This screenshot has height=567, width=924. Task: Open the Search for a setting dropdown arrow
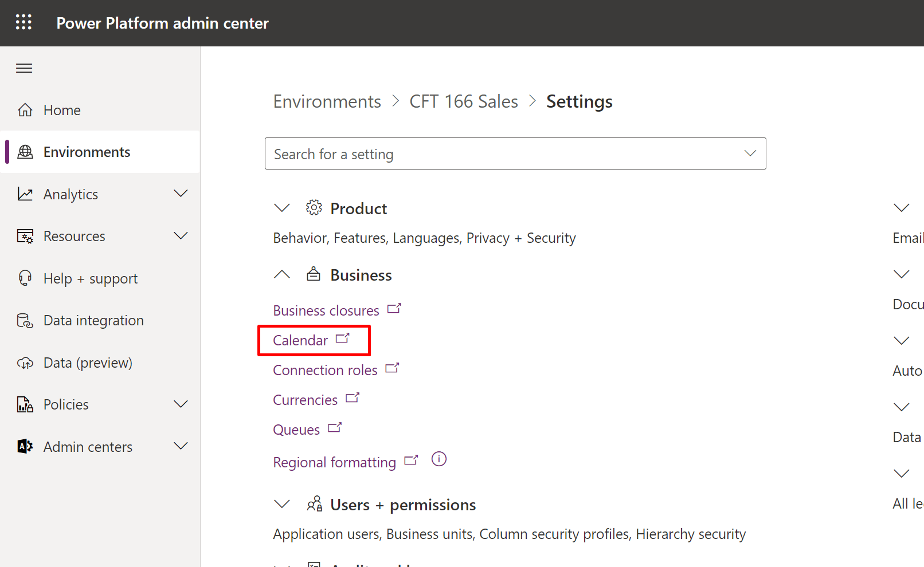(x=750, y=153)
